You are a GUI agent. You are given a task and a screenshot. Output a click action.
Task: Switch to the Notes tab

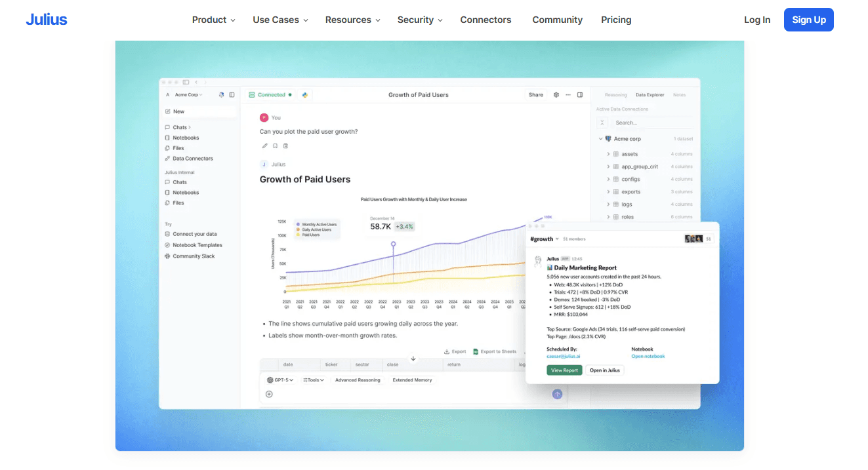pos(679,95)
